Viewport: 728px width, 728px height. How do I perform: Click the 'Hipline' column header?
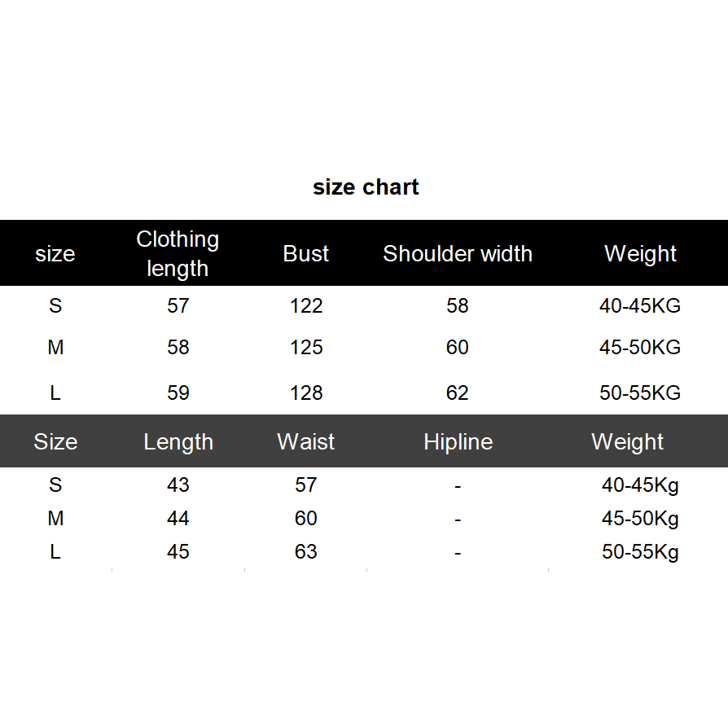[x=458, y=441]
